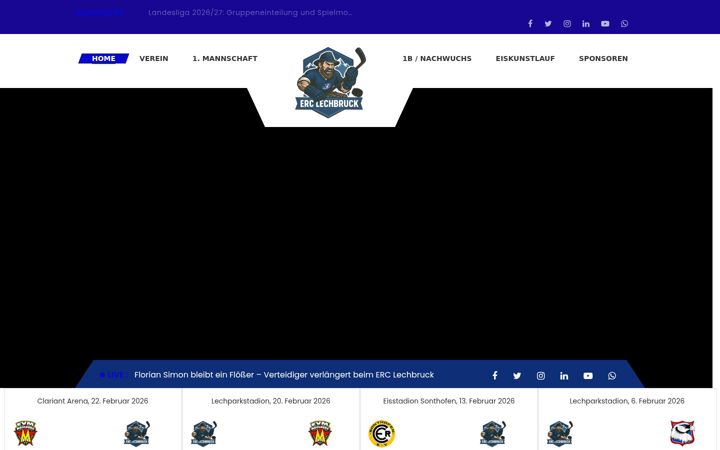
Task: Open the YouTube icon in top bar
Action: tap(605, 23)
